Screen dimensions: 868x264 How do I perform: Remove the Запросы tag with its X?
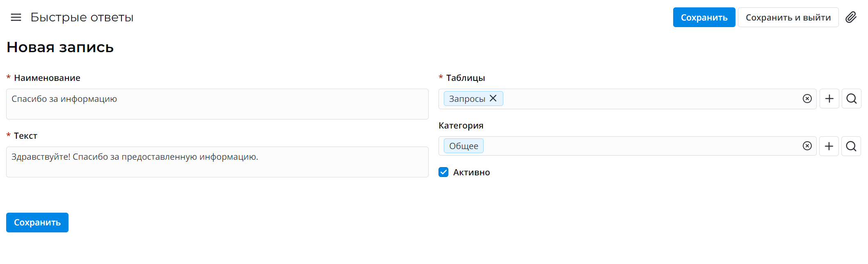[493, 99]
